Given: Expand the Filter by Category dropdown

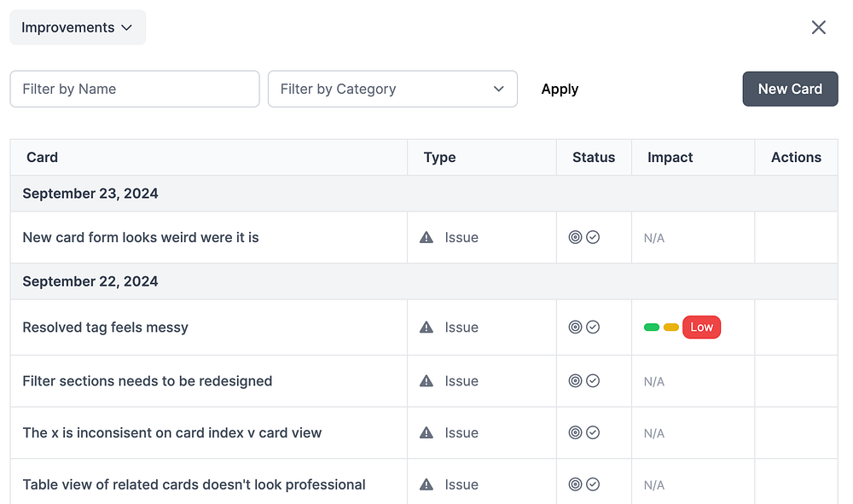Looking at the screenshot, I should click(x=392, y=89).
